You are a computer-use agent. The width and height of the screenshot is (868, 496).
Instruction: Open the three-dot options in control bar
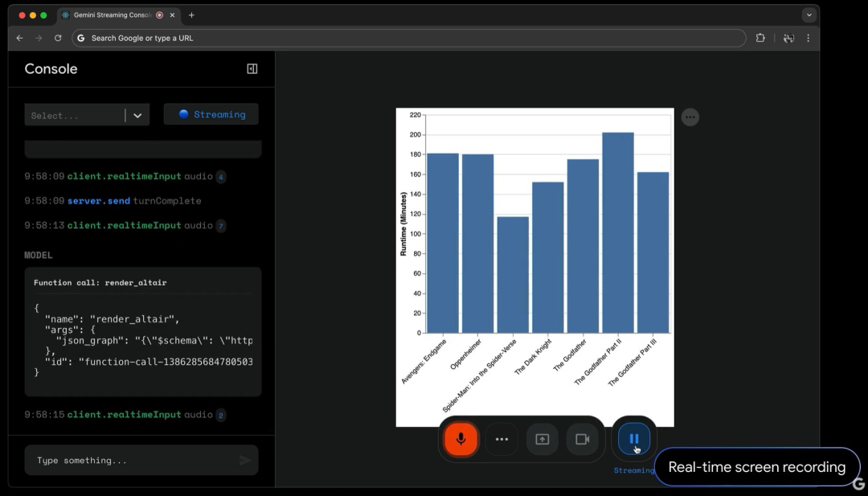click(x=502, y=439)
